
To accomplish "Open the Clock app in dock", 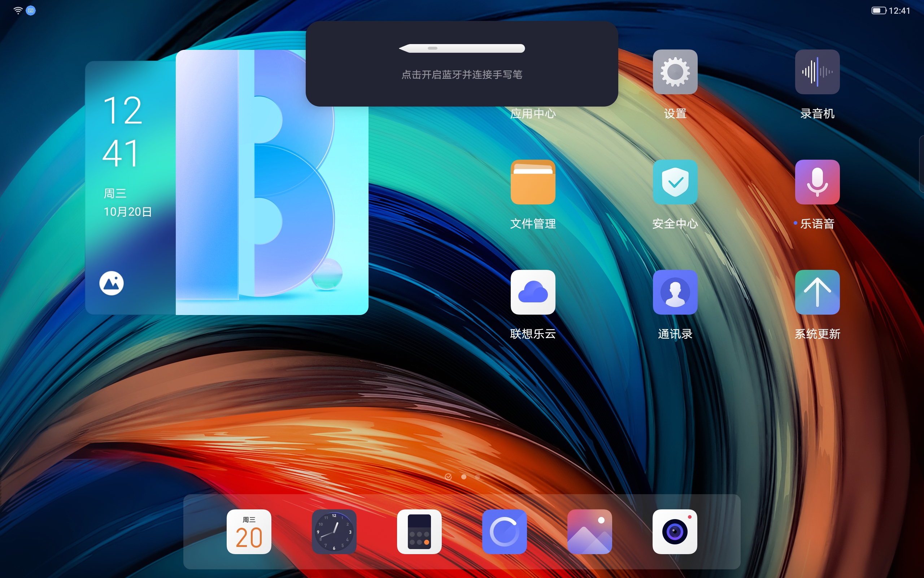I will point(334,531).
